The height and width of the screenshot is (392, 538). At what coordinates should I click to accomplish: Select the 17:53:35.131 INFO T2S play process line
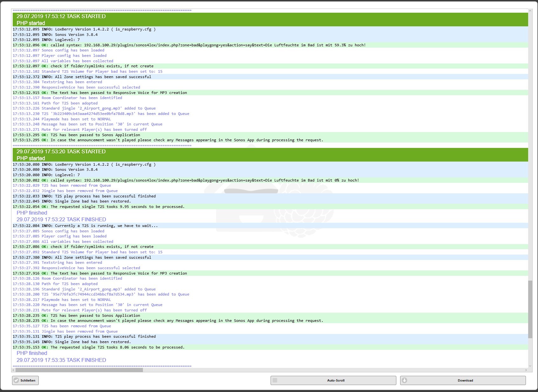tap(270, 336)
